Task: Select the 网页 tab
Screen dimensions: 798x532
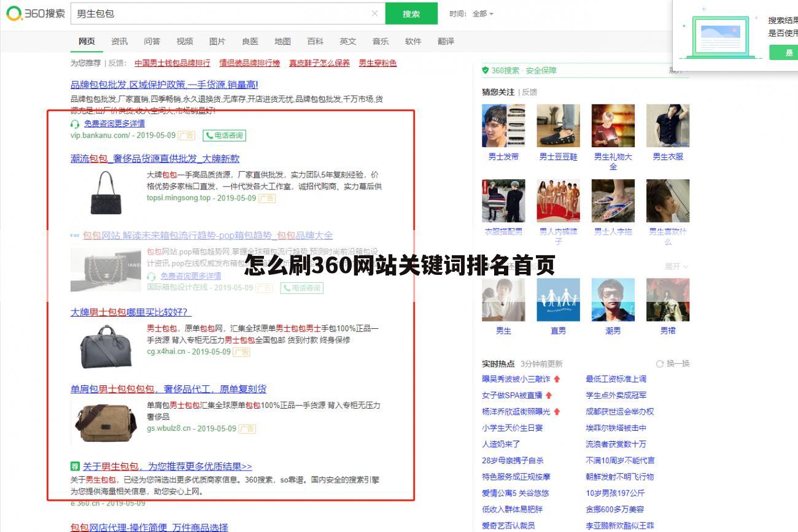Action: 87,41
